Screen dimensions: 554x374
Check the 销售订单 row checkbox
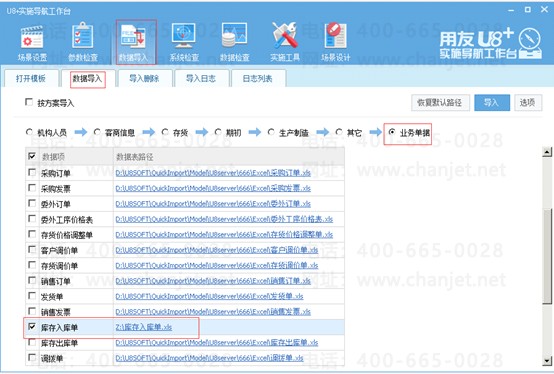click(x=32, y=280)
